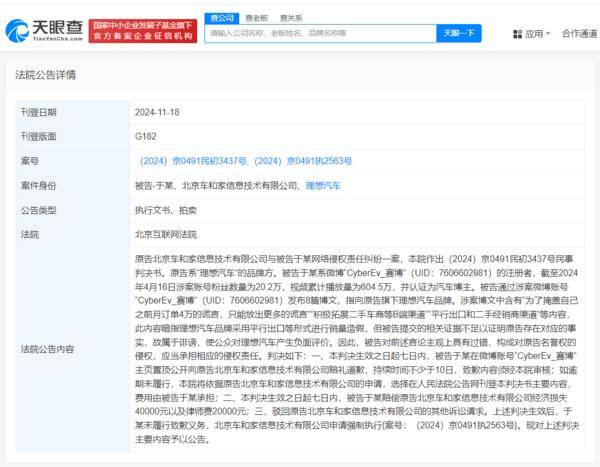This screenshot has height=467, width=600.
Task: Select the G182 edition value
Action: pos(145,136)
